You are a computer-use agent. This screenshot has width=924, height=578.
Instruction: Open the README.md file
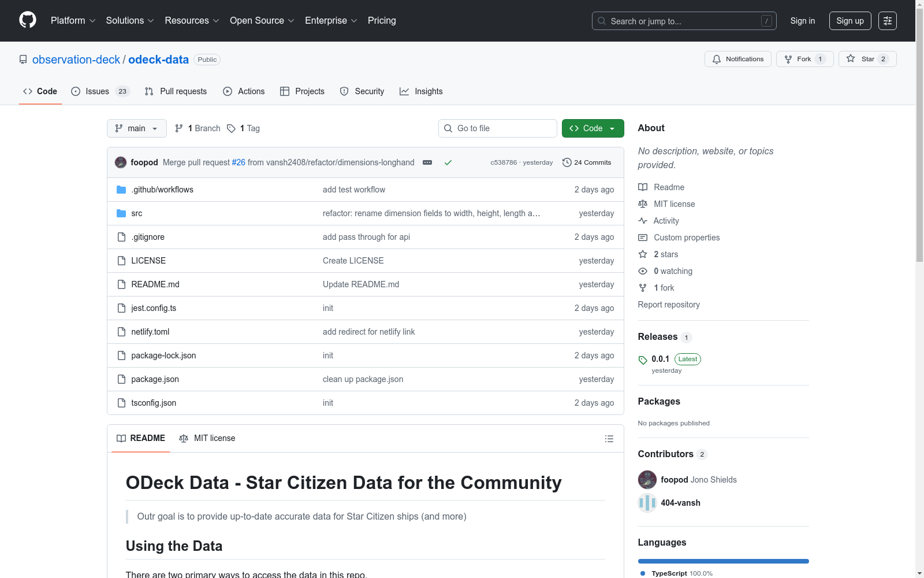[x=155, y=284]
